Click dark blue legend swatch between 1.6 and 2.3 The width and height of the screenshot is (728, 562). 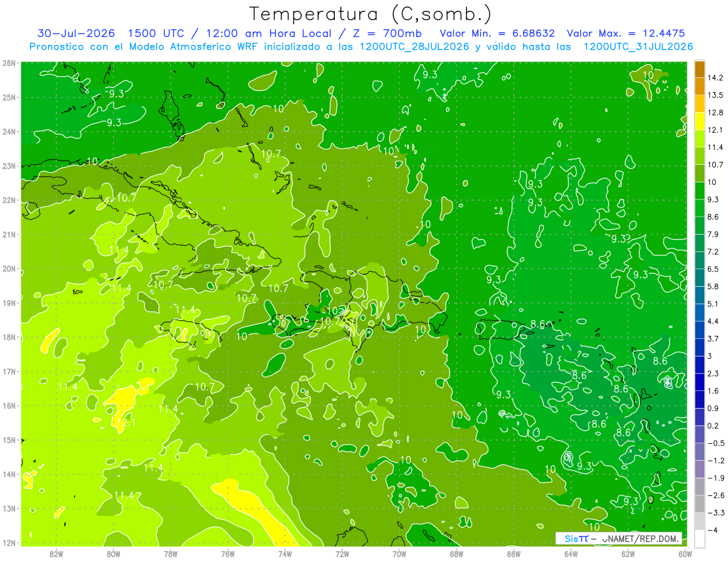pos(699,381)
